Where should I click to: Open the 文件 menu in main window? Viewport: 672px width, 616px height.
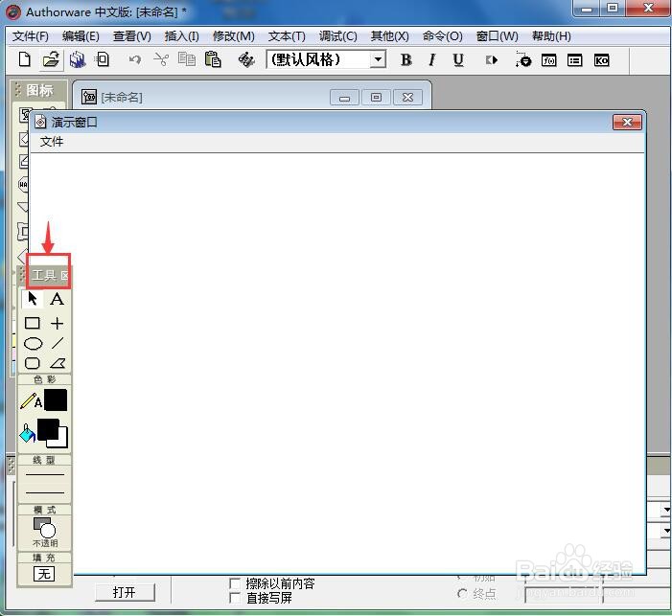pos(30,36)
